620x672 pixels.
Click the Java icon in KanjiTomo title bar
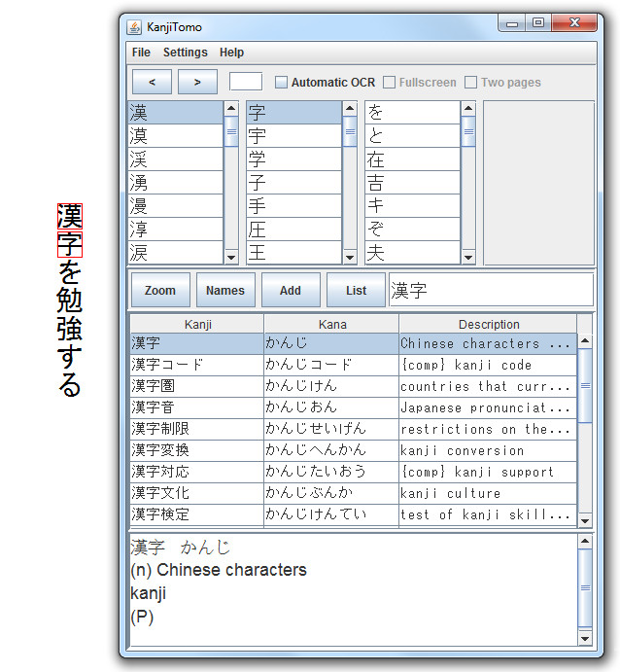(x=134, y=27)
